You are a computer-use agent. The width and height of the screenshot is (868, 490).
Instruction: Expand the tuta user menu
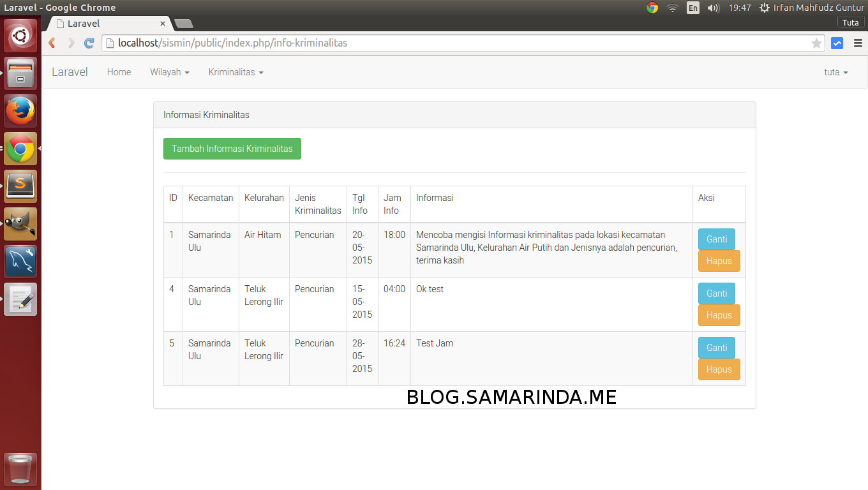[x=835, y=72]
